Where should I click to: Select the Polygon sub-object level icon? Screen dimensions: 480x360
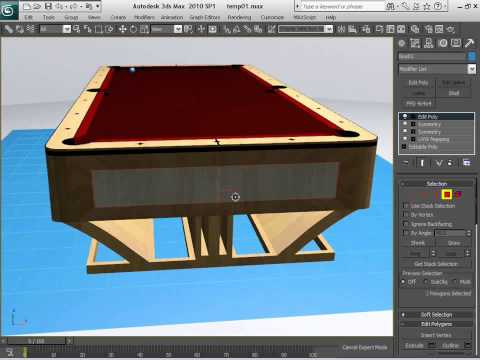447,194
